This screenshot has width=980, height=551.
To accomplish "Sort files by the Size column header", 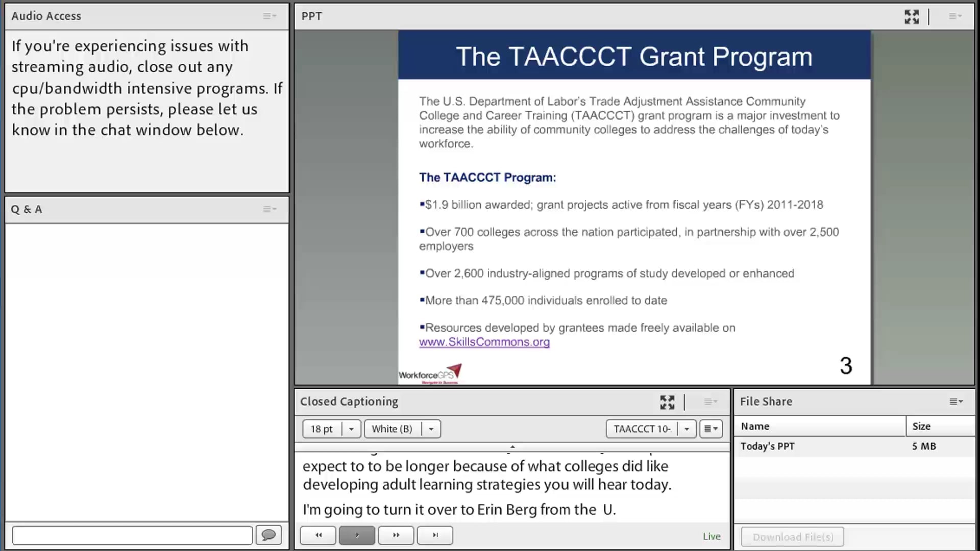I will (x=940, y=427).
